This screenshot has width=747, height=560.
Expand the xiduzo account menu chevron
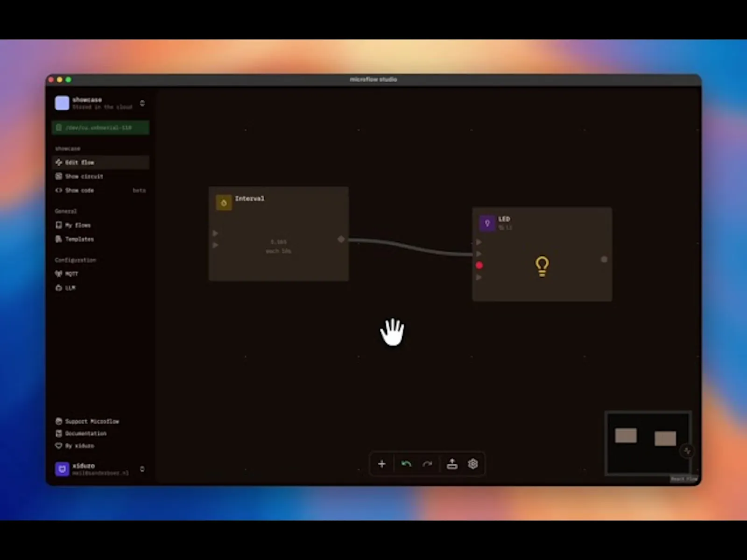142,469
